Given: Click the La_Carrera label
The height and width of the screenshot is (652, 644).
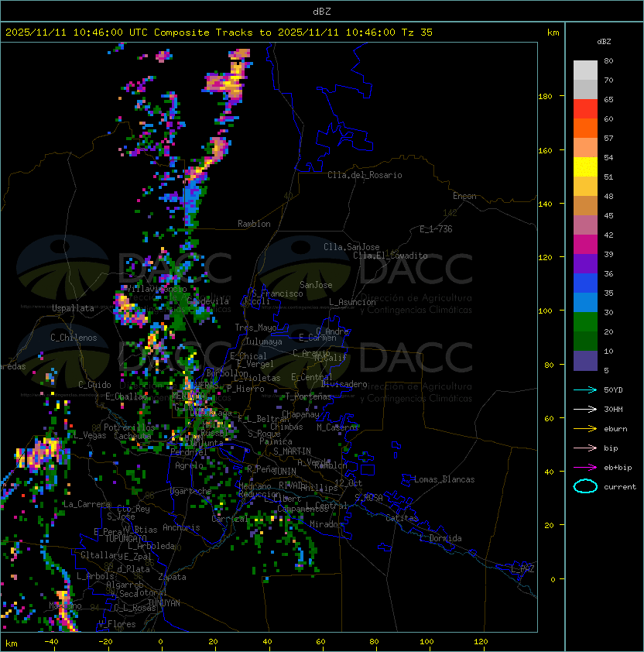Looking at the screenshot, I should click(x=87, y=504).
